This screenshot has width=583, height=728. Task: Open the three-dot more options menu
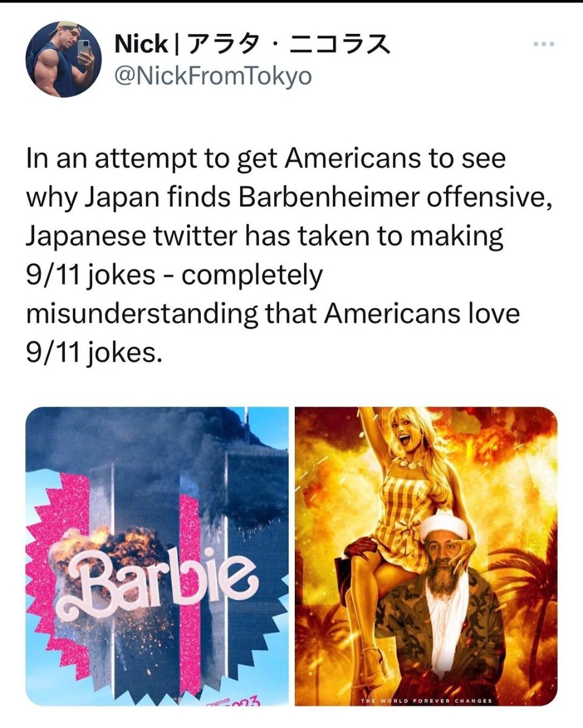click(x=544, y=46)
